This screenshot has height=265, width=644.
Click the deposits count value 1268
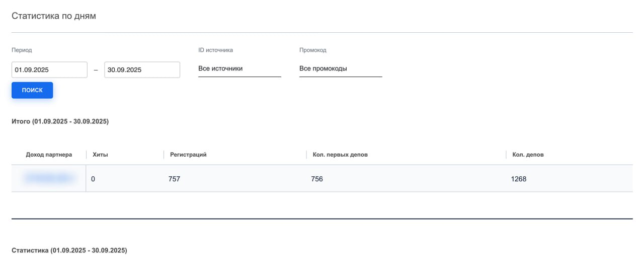click(x=518, y=179)
